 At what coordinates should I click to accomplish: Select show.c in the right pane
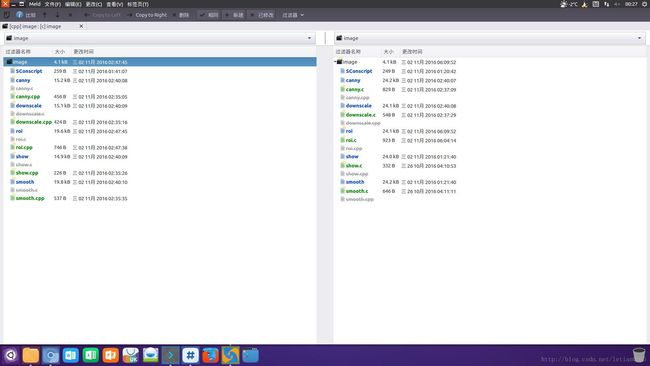tap(354, 165)
